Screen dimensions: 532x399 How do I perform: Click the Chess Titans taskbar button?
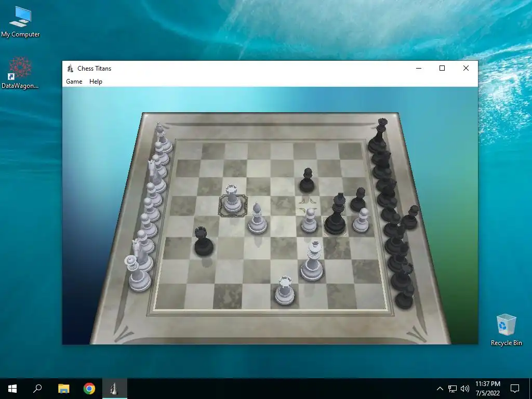[x=115, y=389]
